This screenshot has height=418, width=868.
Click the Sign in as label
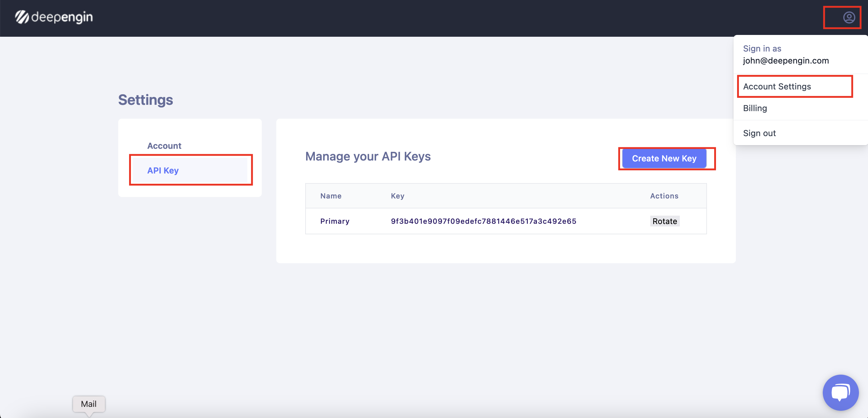[762, 48]
